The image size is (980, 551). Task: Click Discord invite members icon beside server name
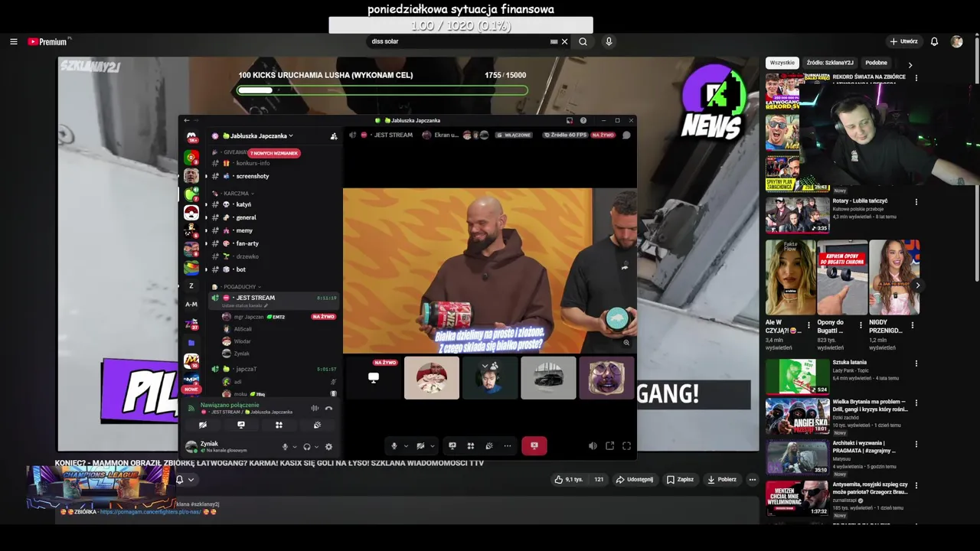point(334,136)
